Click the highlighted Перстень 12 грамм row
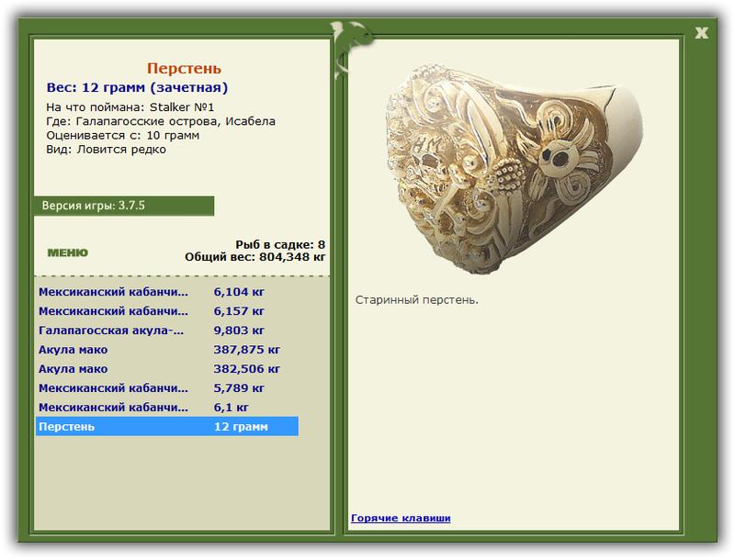 coord(167,426)
